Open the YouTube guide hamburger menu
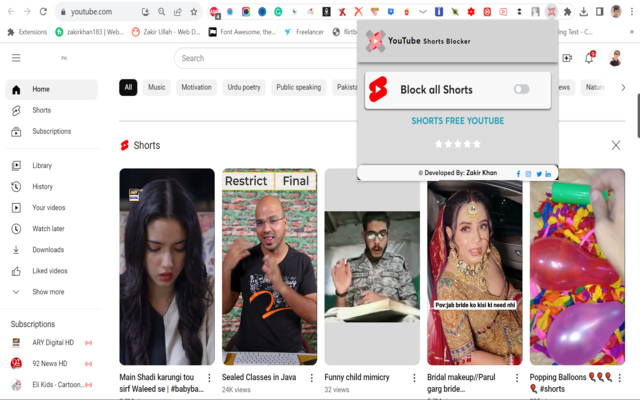 [x=16, y=58]
